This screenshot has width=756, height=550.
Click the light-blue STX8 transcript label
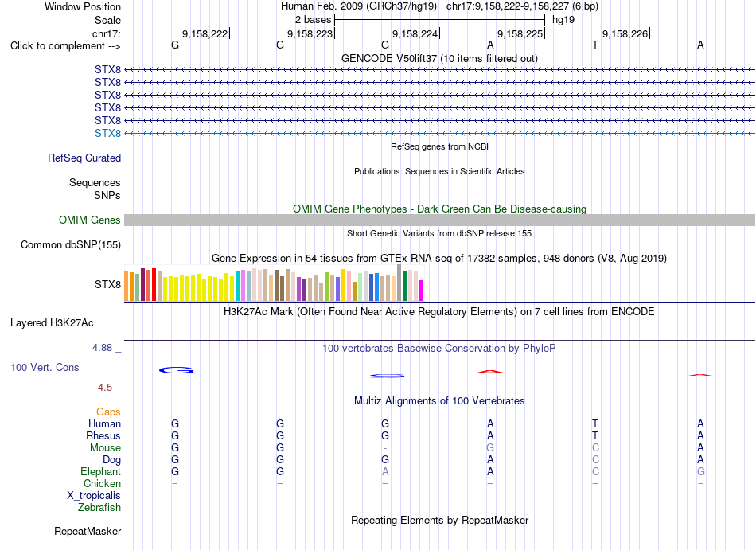[107, 133]
